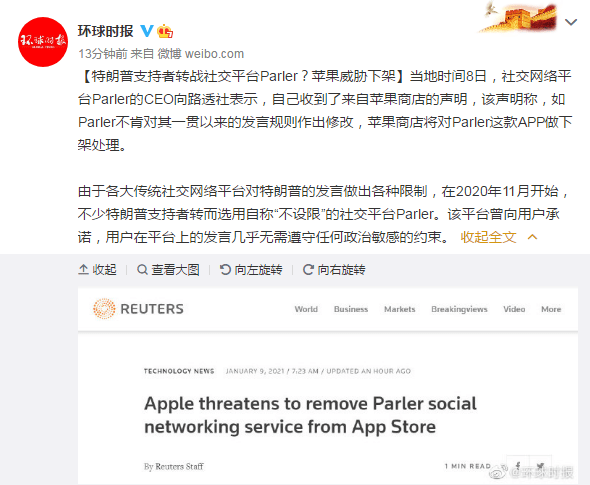Viewport: 590px width, 485px height.
Task: Rotate image right with 向右旋转 icon
Action: point(334,270)
